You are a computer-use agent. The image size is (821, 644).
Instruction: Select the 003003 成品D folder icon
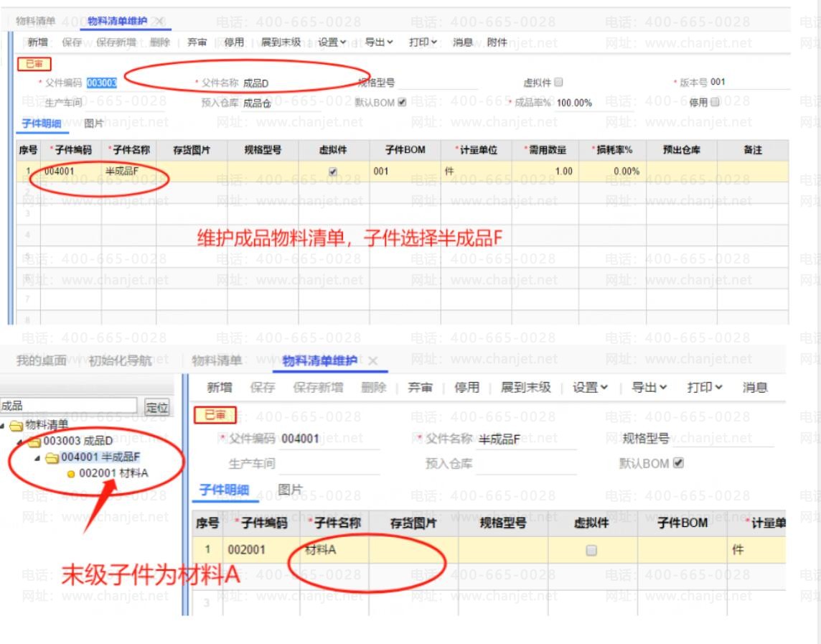34,442
